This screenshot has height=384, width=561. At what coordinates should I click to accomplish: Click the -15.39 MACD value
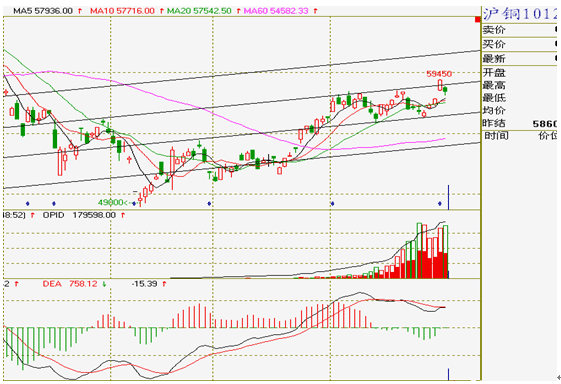coord(144,284)
